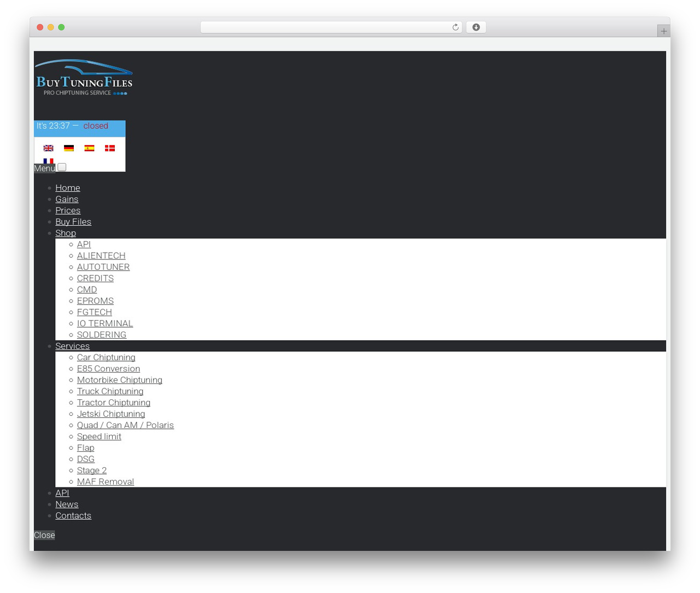Open Car Chiptuning service

point(106,357)
